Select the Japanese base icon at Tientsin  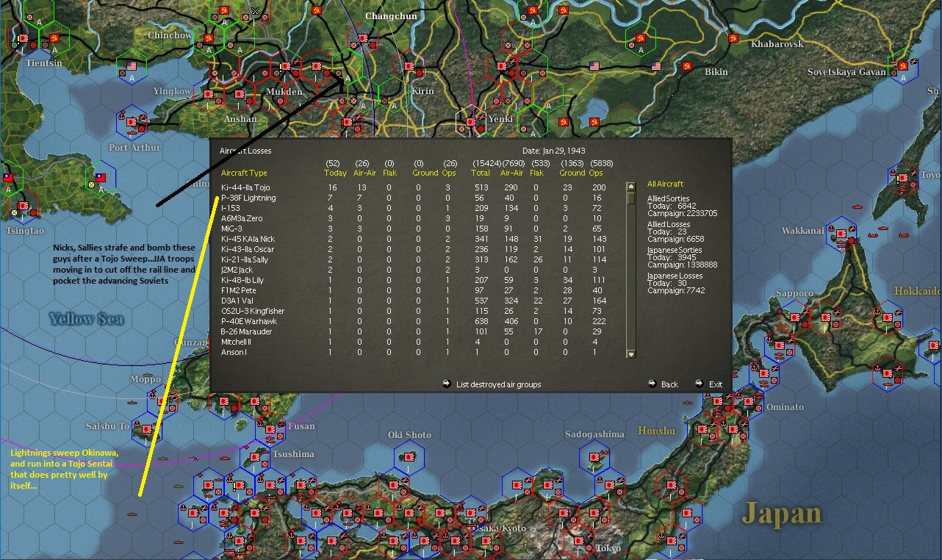23,37
